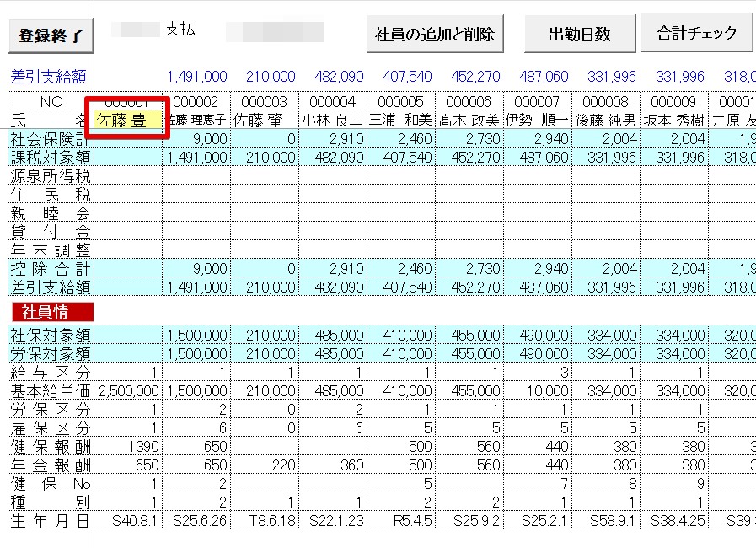Click 健保No value 7
Image resolution: width=756 pixels, height=548 pixels.
coord(538,484)
